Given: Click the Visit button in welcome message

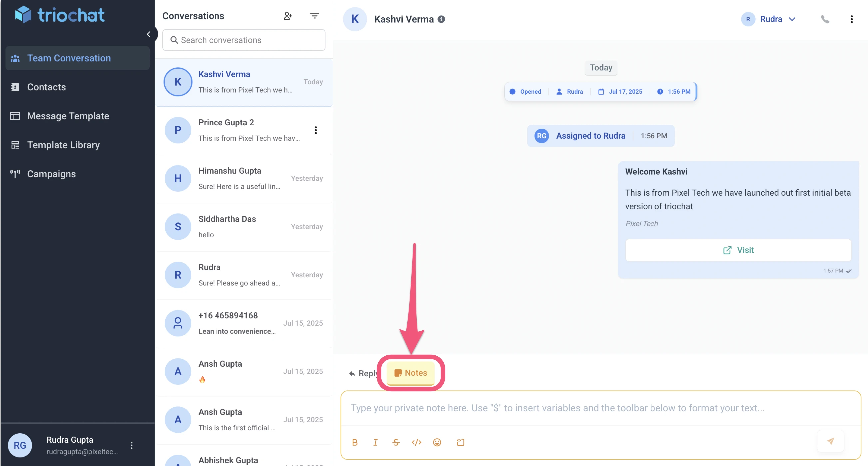Looking at the screenshot, I should click(x=738, y=250).
